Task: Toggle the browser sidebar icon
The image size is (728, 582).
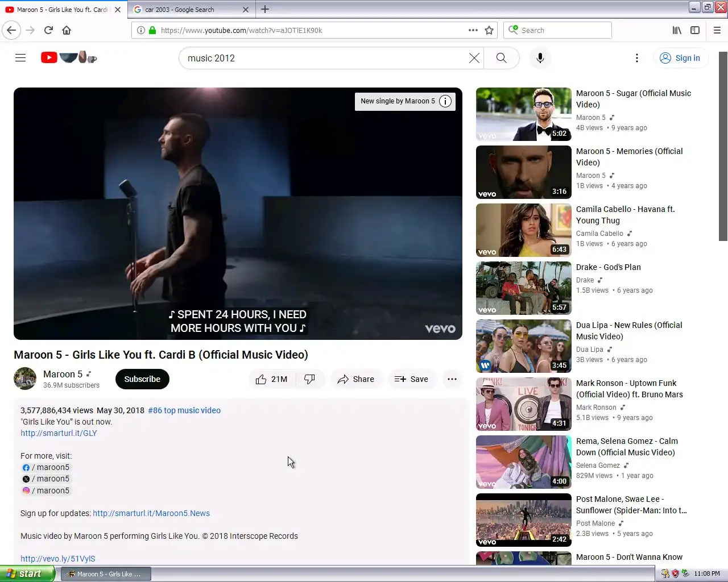Action: tap(695, 30)
